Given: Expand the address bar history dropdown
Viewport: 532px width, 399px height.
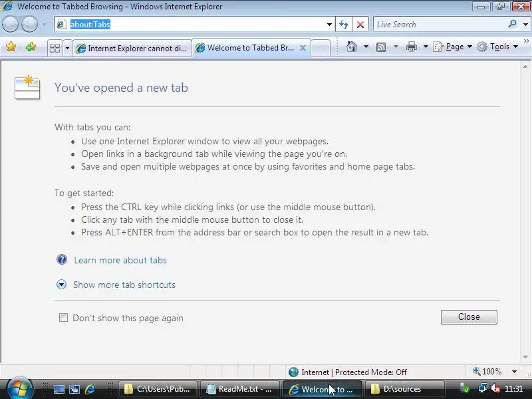Looking at the screenshot, I should [x=329, y=25].
